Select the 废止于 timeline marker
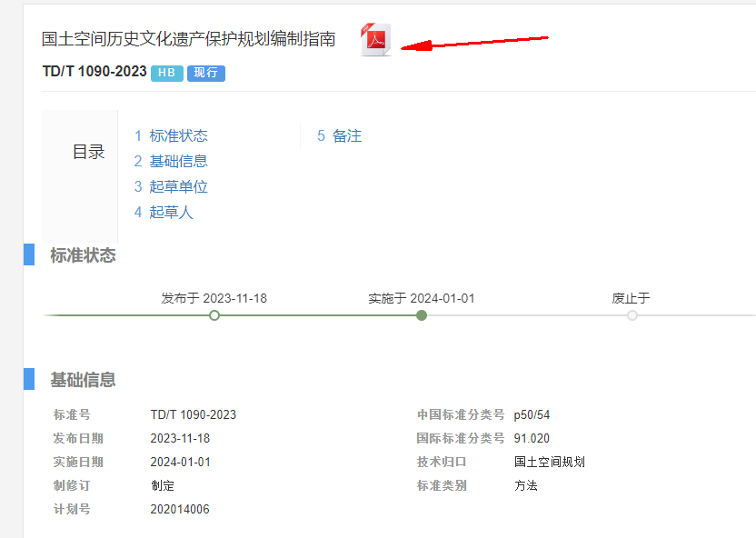756x538 pixels. 632,315
